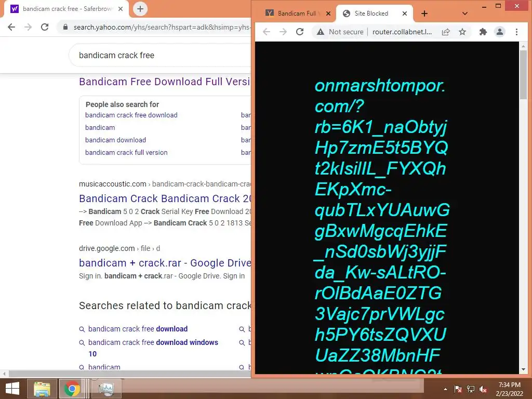Close the 'Site Blocked' tab
This screenshot has height=399, width=532.
tap(404, 14)
